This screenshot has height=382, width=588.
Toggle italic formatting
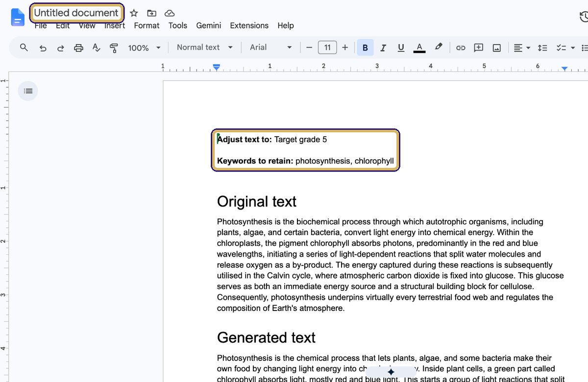(383, 48)
